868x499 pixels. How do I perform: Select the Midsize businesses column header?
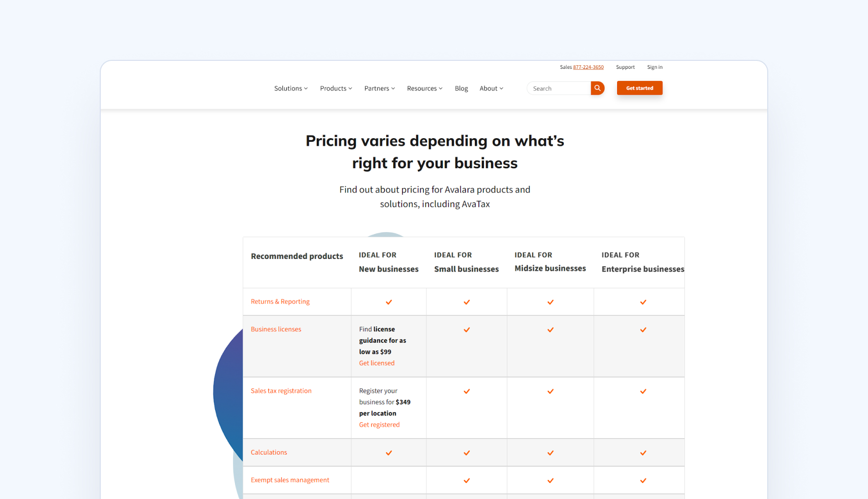(550, 261)
